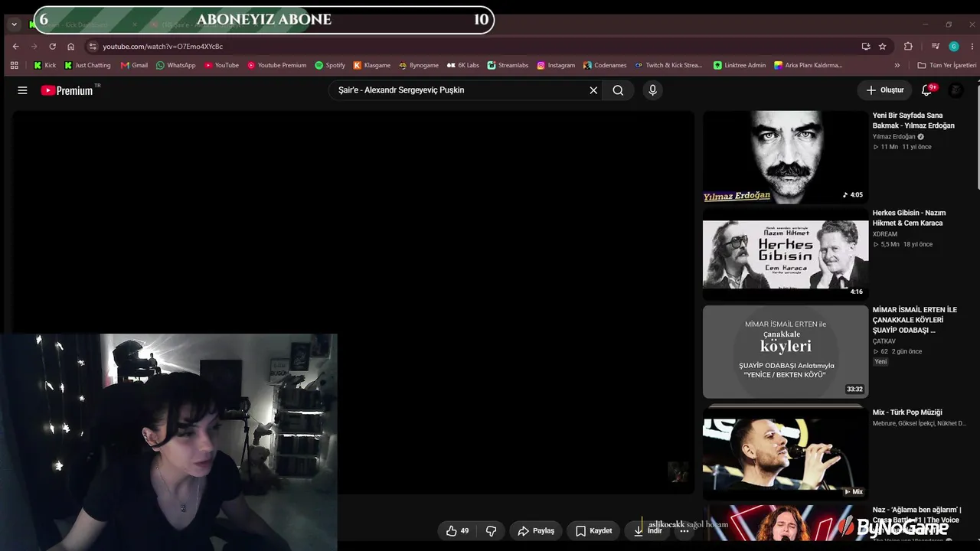Screen dimensions: 980x551
Task: Open the Kick bookmark
Action: pos(44,65)
